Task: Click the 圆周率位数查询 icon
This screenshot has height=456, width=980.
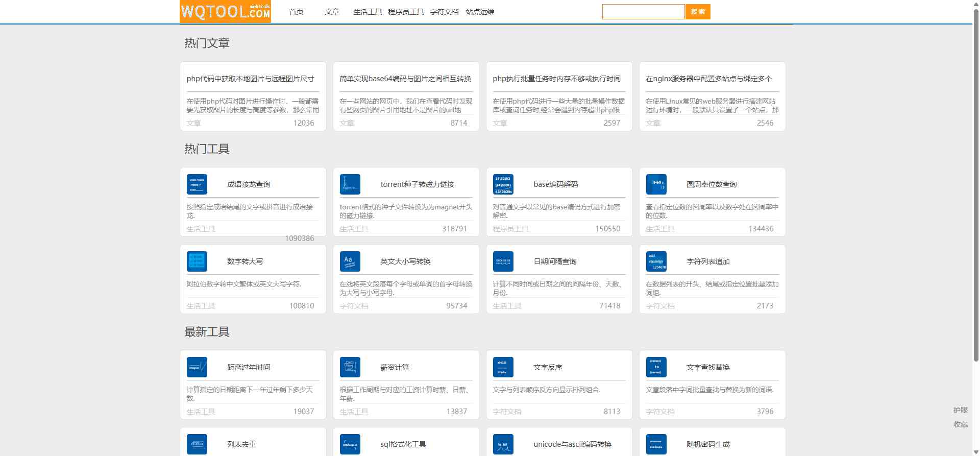Action: [656, 184]
